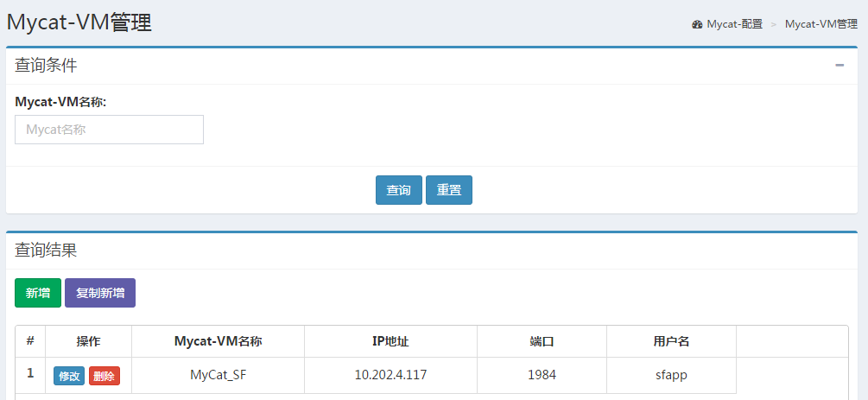Click the 重置 reset button
Image resolution: width=868 pixels, height=400 pixels.
(449, 190)
